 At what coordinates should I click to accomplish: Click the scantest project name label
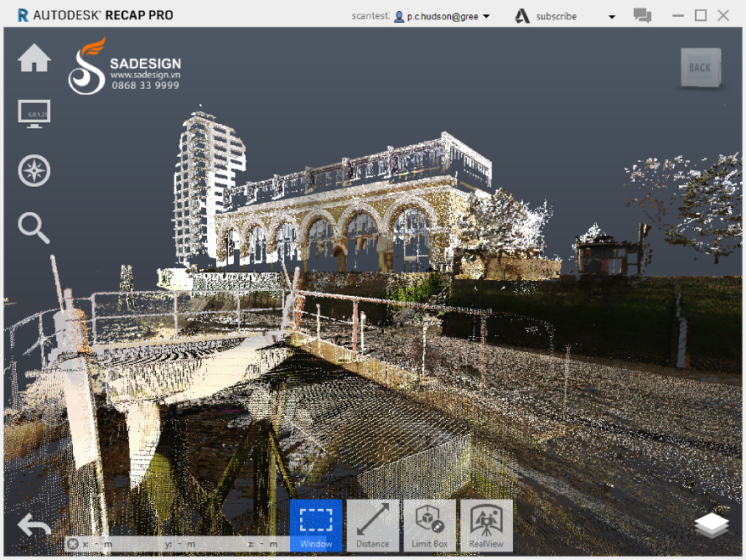370,15
